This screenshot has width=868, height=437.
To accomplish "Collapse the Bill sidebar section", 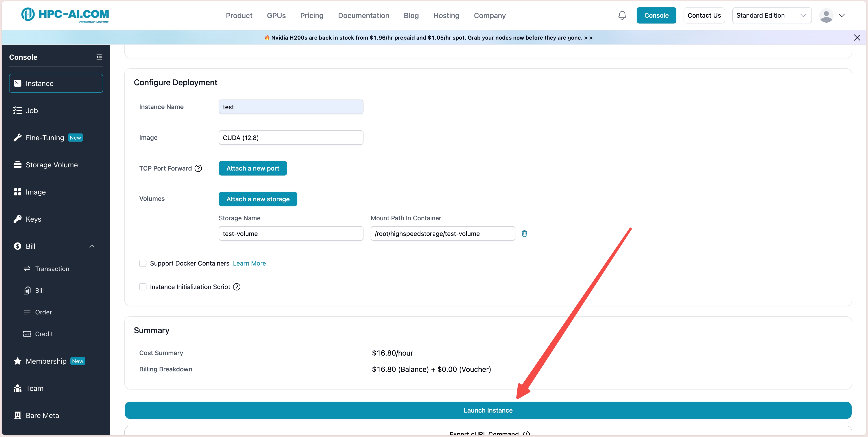I will 92,246.
